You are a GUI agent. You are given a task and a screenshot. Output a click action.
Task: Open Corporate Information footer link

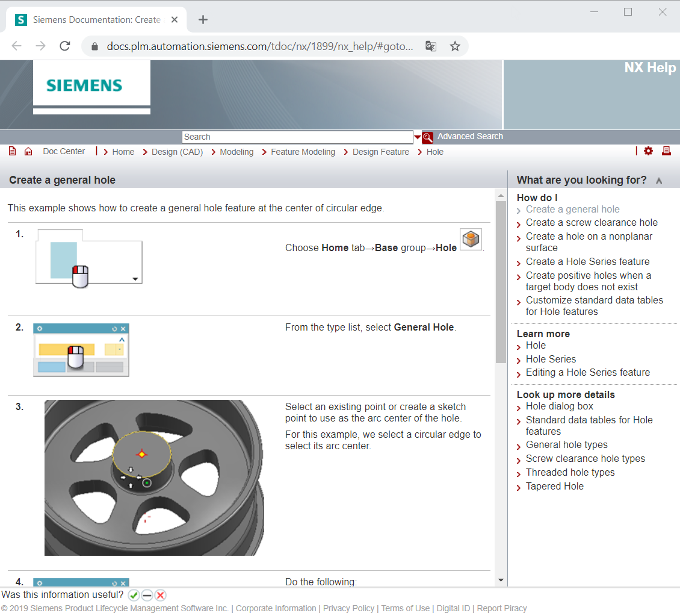[x=276, y=609]
